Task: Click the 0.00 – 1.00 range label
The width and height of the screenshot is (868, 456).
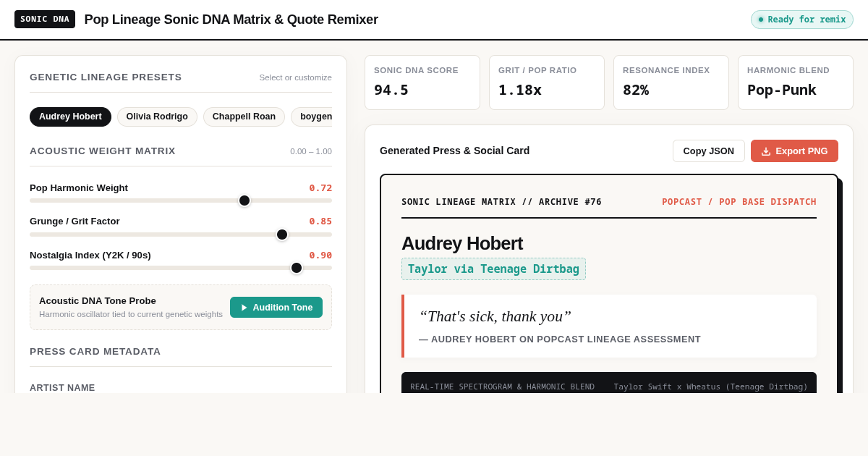Action: pos(311,151)
